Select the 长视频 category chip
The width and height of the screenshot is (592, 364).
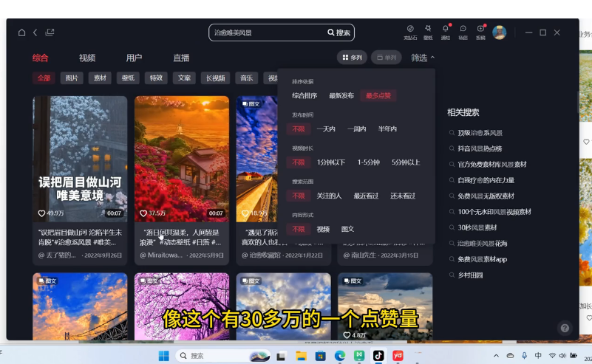[216, 78]
